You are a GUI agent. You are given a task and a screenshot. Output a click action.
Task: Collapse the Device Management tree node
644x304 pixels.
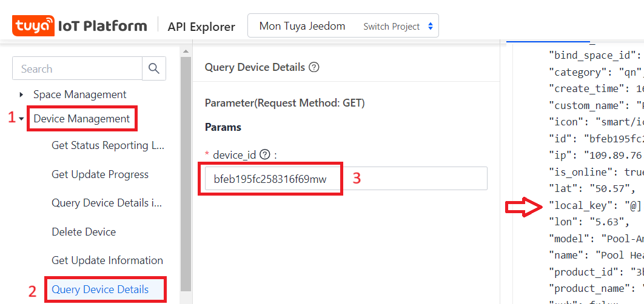[x=22, y=119]
